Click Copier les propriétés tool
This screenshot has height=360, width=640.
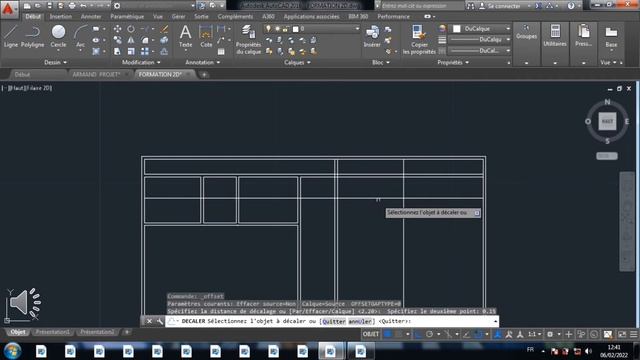[x=419, y=39]
